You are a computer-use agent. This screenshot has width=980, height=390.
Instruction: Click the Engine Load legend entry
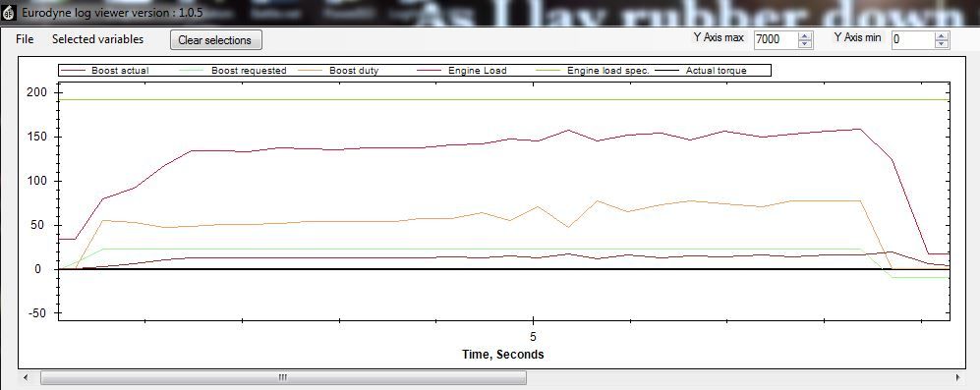[462, 71]
